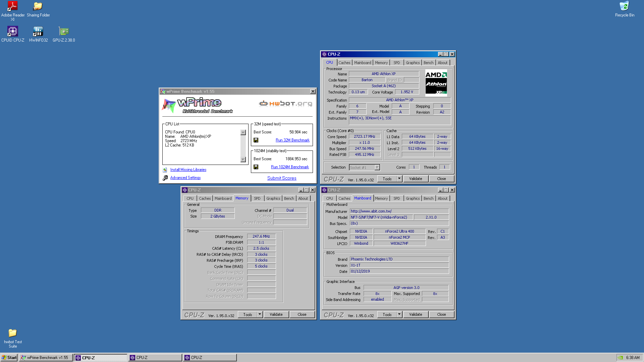Image resolution: width=644 pixels, height=362 pixels.
Task: Click the Core Speed 2723.17 MHz value
Action: pyautogui.click(x=365, y=136)
